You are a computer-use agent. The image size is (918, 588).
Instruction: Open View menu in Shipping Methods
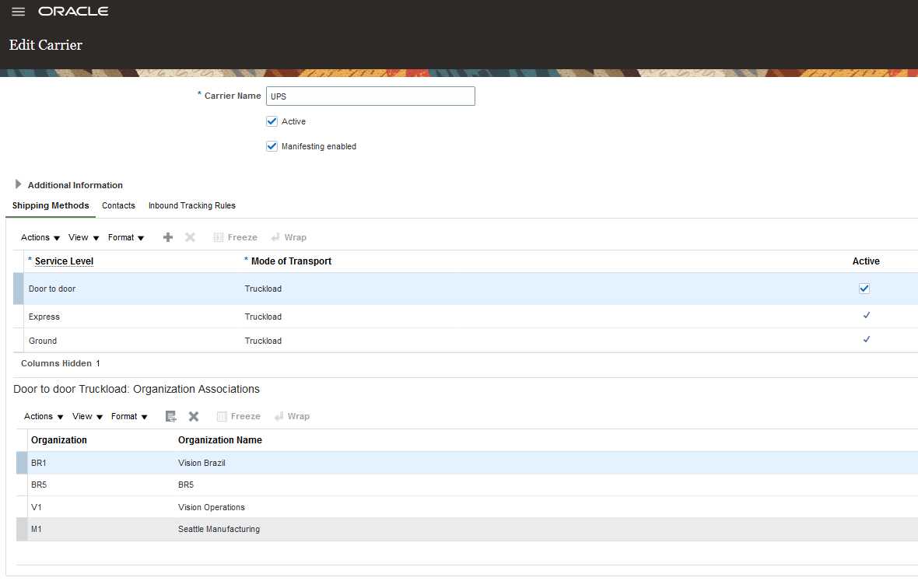pyautogui.click(x=84, y=237)
